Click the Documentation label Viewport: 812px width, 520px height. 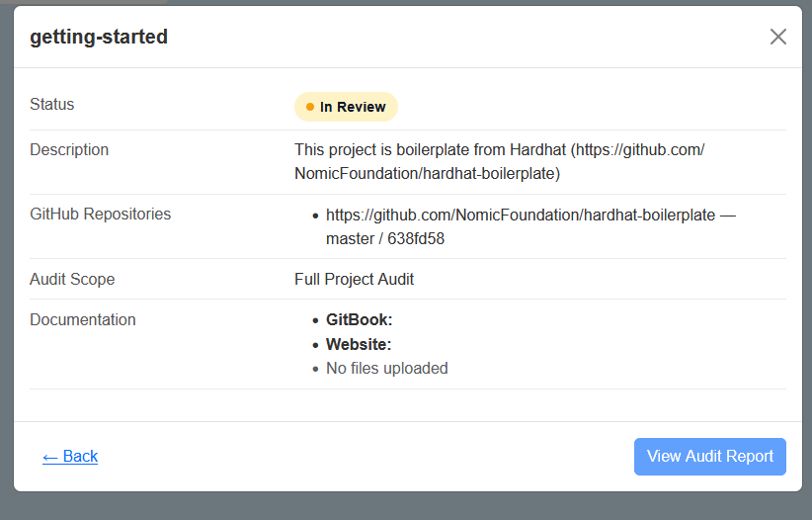tap(83, 320)
